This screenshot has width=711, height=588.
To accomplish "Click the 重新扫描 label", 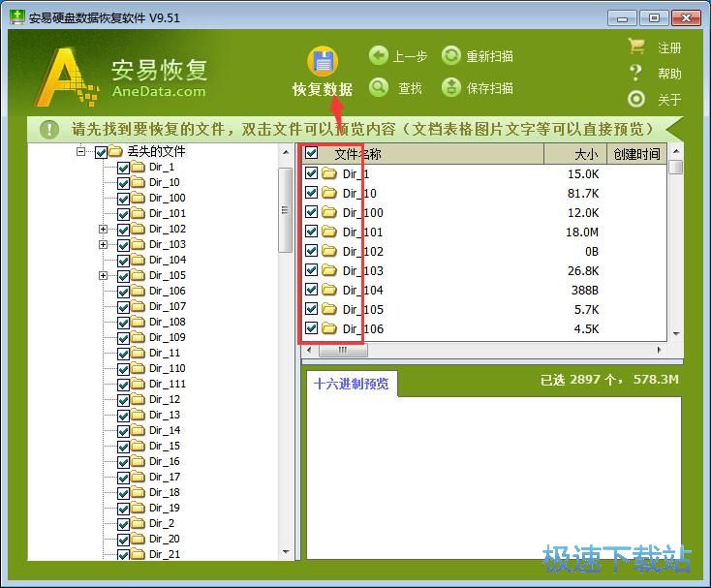I will [x=490, y=56].
